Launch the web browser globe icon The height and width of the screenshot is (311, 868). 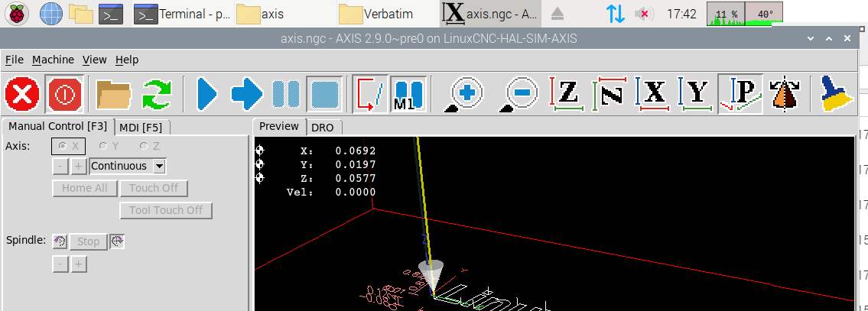[x=51, y=14]
